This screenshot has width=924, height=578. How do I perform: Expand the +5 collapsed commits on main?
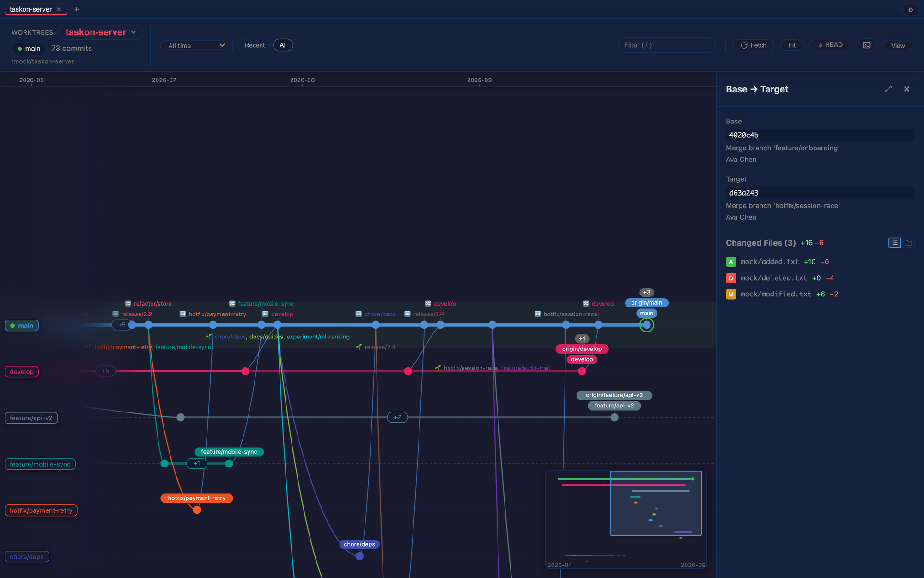(x=122, y=325)
